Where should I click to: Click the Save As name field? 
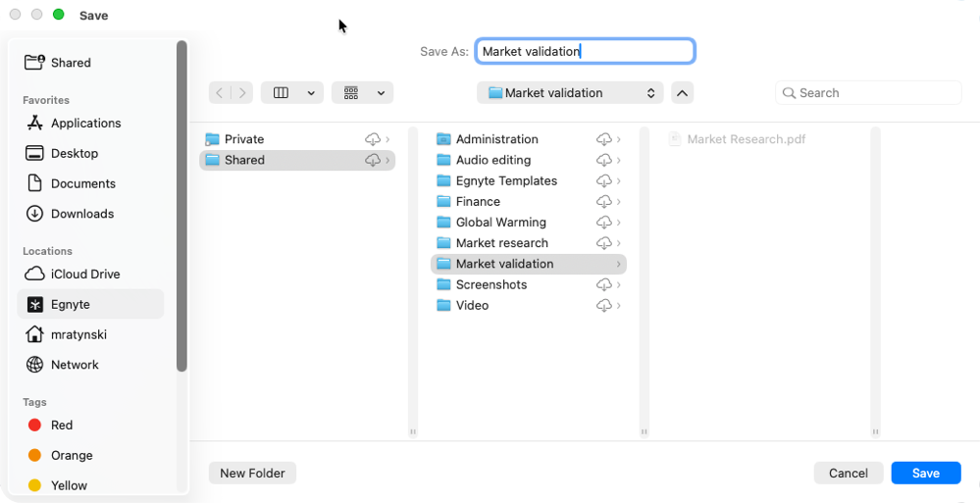coord(586,51)
